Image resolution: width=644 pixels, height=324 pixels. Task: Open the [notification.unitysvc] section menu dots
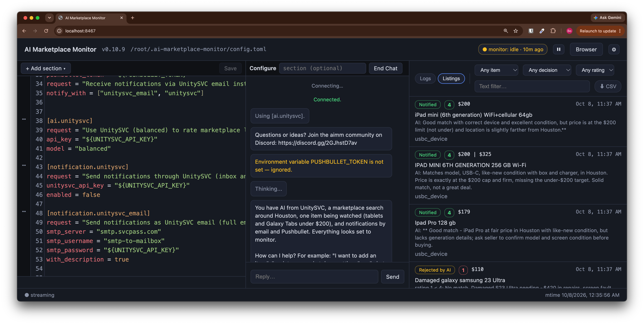pos(24,165)
